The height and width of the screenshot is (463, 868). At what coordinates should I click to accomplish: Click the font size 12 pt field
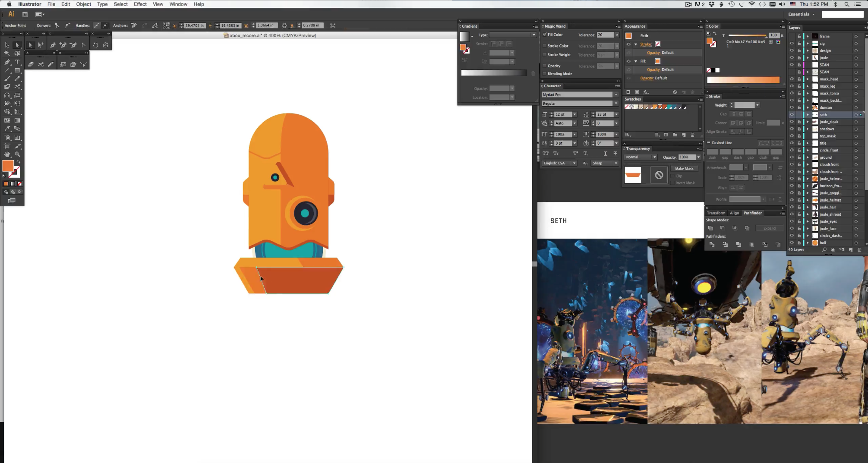(x=563, y=114)
